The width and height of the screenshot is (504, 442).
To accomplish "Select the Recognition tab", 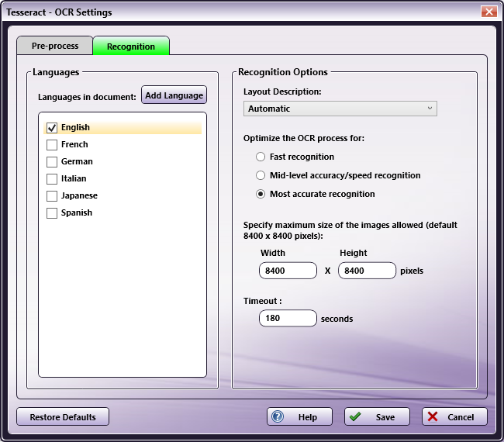I will click(x=131, y=46).
